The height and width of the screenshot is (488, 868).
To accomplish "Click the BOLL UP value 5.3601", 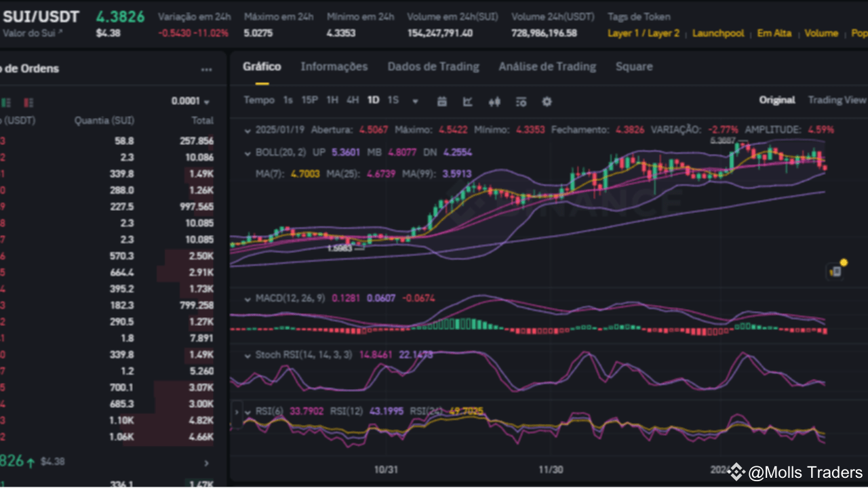I will pos(347,153).
